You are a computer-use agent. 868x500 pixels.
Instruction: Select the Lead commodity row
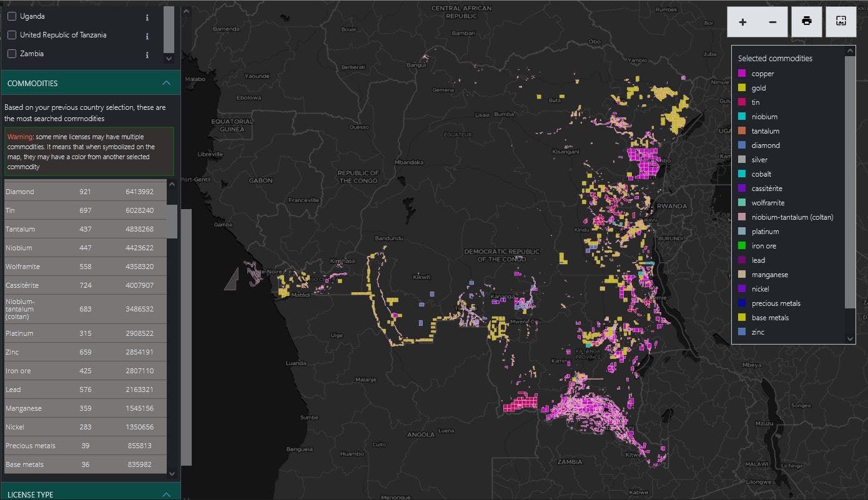(85, 390)
